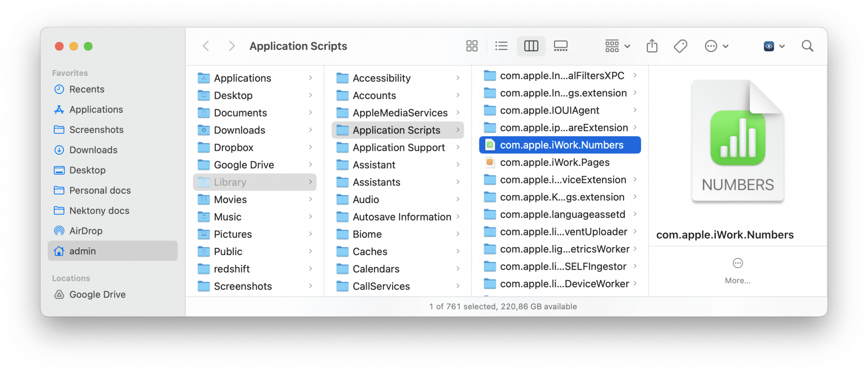
Task: Open Desktop in the Favorites sidebar
Action: [x=112, y=170]
